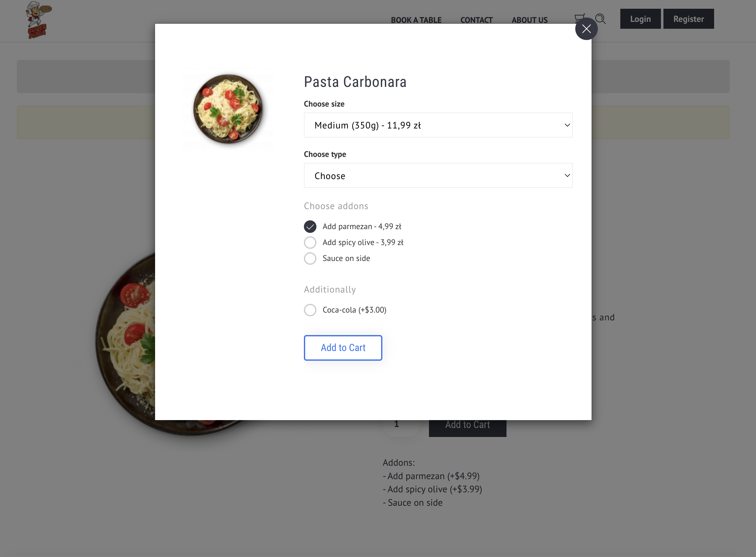
Task: Navigate to About Us
Action: pyautogui.click(x=529, y=20)
